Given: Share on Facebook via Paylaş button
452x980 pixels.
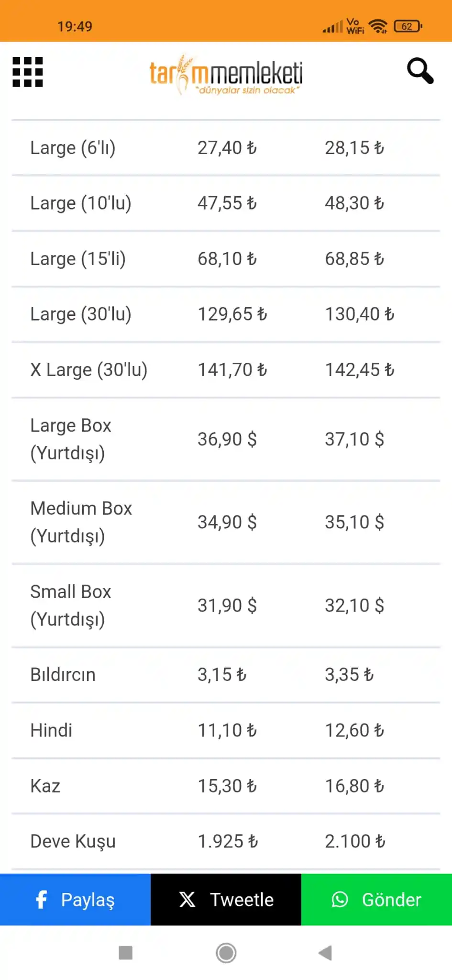Looking at the screenshot, I should coord(75,900).
